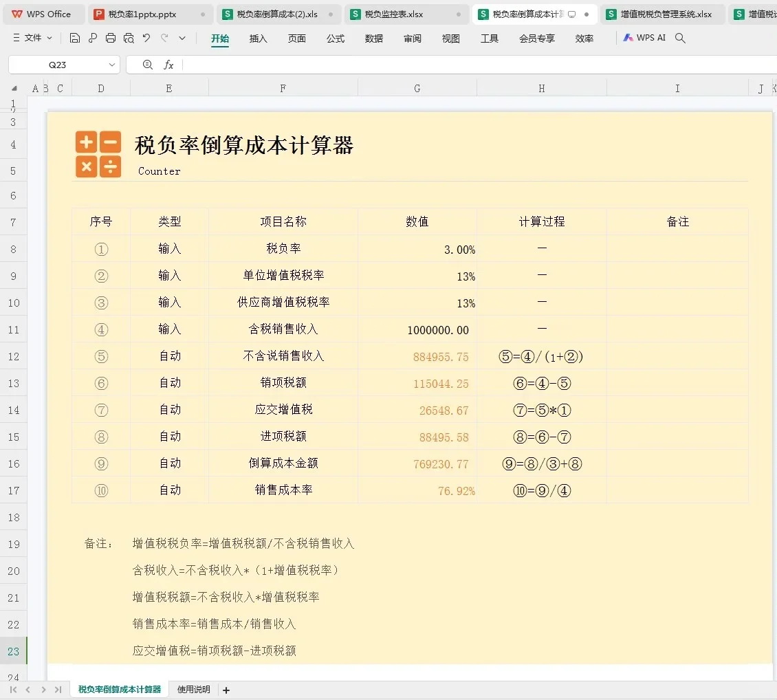
Task: Click the formula cell ⑨=⑧/③+⑧
Action: click(542, 463)
